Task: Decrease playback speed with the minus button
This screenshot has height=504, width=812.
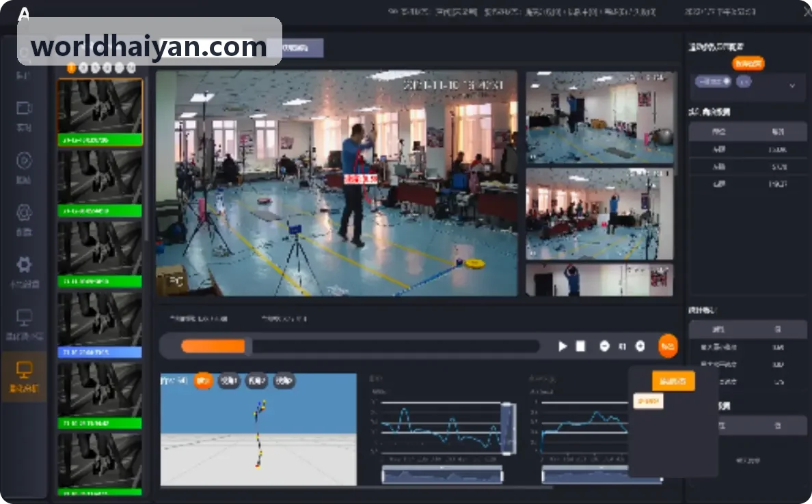Action: (x=604, y=346)
